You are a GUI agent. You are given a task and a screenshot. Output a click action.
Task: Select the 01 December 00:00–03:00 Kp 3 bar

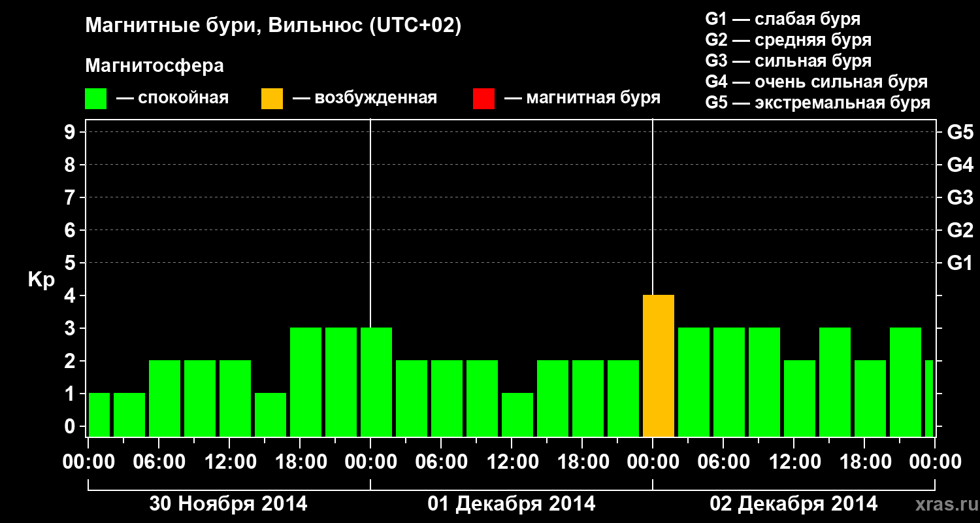pos(376,382)
